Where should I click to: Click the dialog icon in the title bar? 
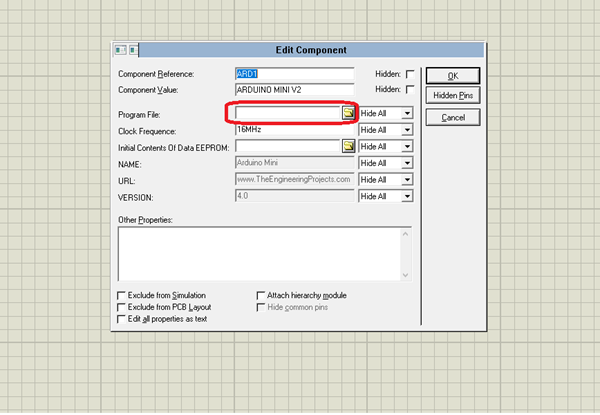point(126,50)
